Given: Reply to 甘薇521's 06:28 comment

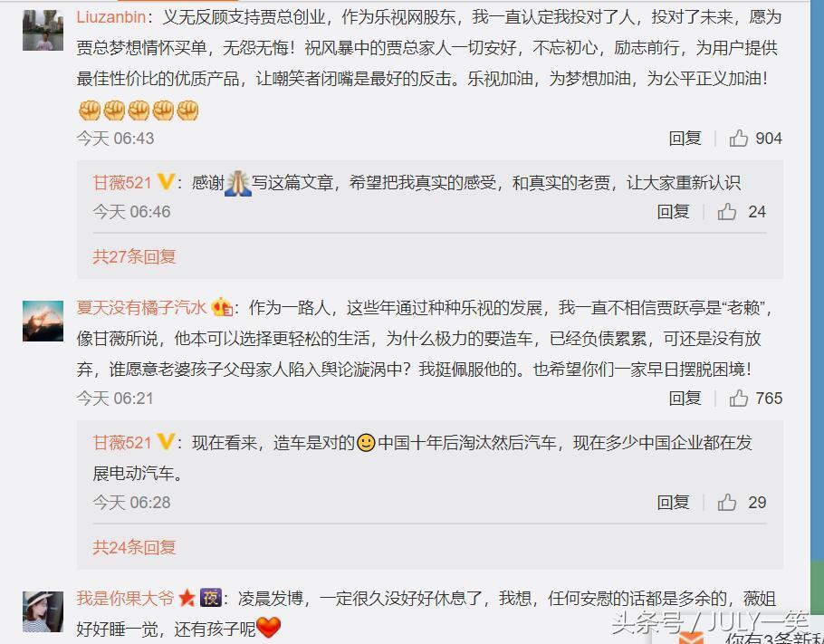Looking at the screenshot, I should tap(673, 502).
